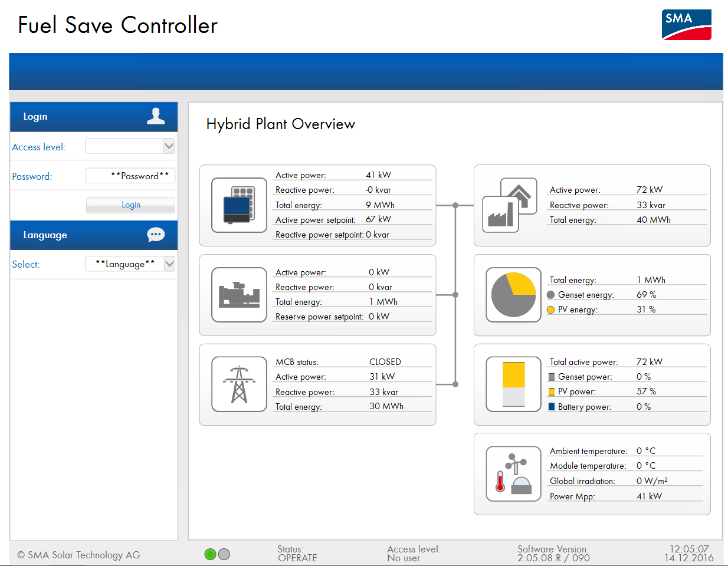
Task: Click the power share bar chart icon
Action: 513,384
